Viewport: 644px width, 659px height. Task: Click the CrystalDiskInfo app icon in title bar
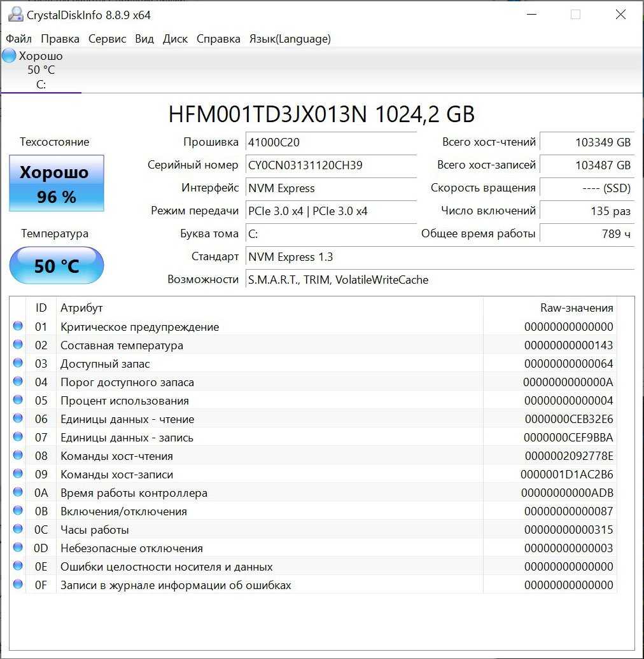click(x=15, y=15)
